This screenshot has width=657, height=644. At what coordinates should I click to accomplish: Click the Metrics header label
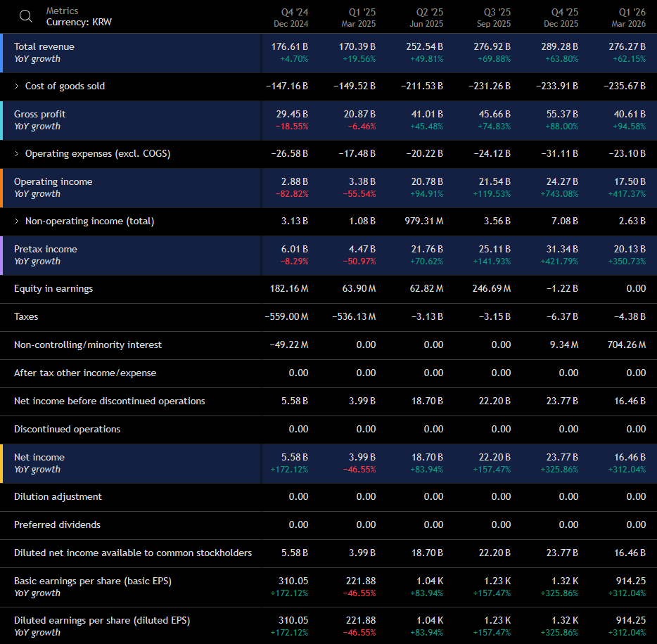(x=62, y=11)
